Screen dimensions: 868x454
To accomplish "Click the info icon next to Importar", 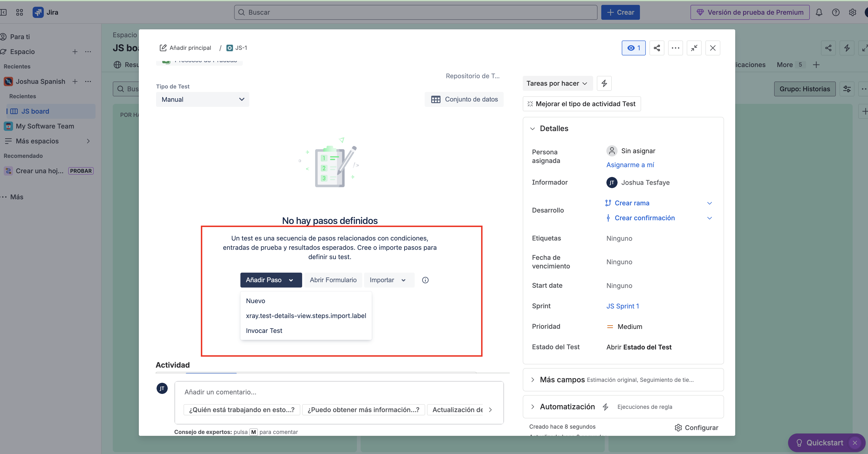I will tap(425, 280).
